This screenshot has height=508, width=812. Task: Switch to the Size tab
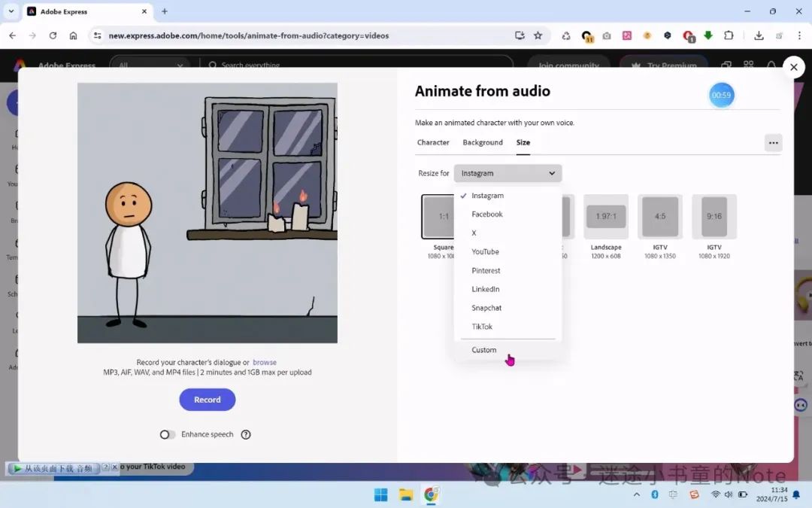tap(523, 142)
